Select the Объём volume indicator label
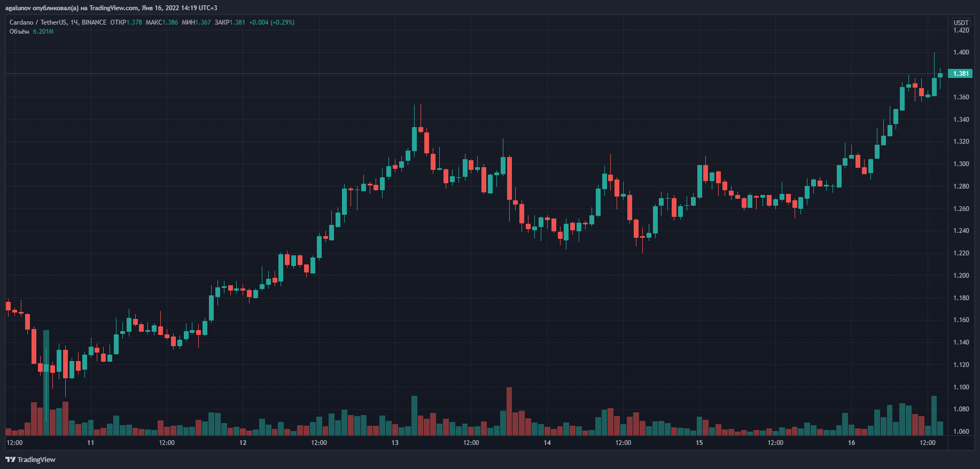Viewport: 980px width, 469px height. tap(19, 32)
